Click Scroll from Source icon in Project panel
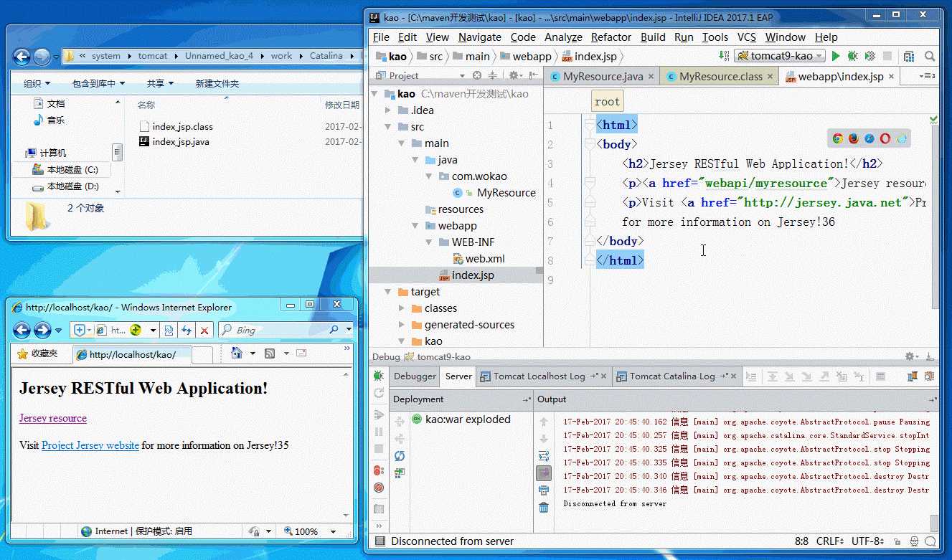 point(477,75)
